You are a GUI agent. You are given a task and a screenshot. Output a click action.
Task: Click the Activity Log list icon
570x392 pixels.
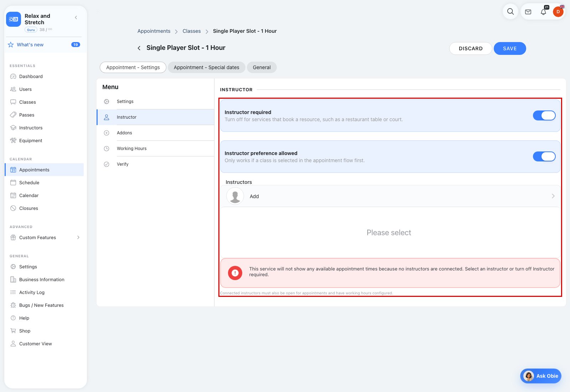point(13,292)
